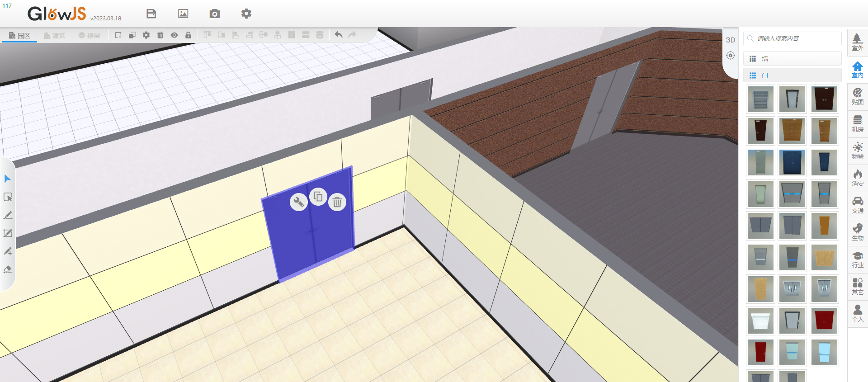Screen dimensions: 868x382
Task: Click the undo arrow in toolbar
Action: pyautogui.click(x=338, y=35)
